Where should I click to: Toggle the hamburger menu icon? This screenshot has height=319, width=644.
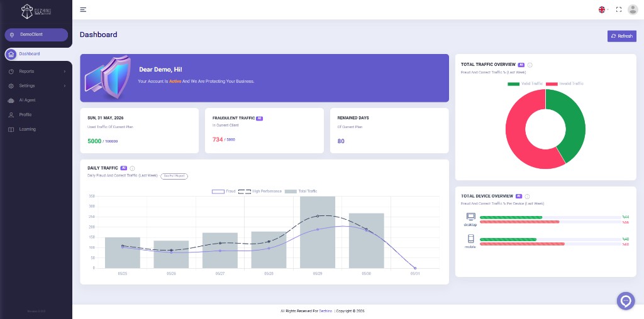pos(83,10)
